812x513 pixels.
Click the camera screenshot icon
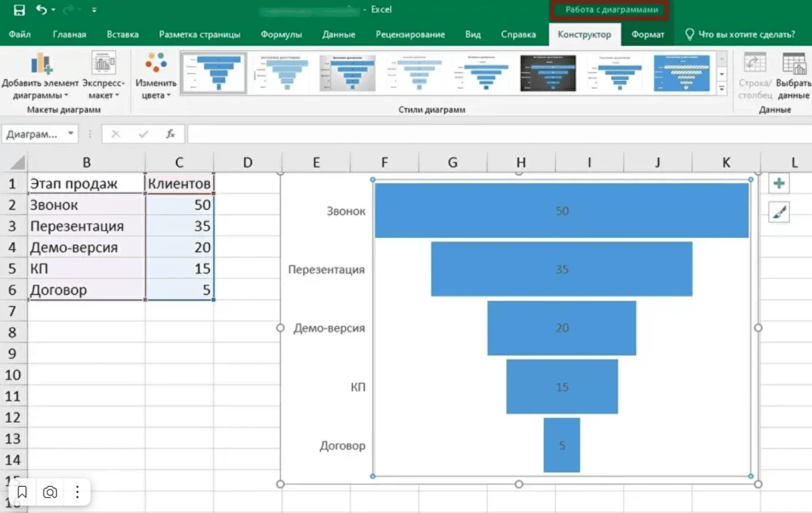[50, 492]
